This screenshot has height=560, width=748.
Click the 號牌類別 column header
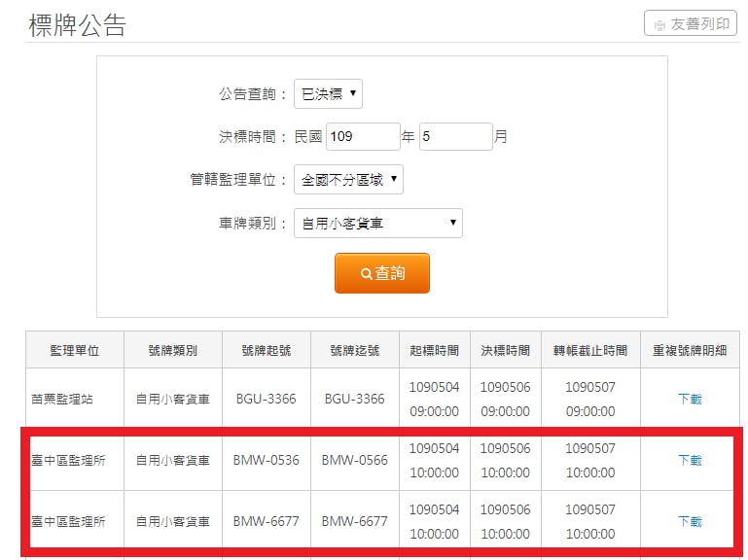point(172,350)
